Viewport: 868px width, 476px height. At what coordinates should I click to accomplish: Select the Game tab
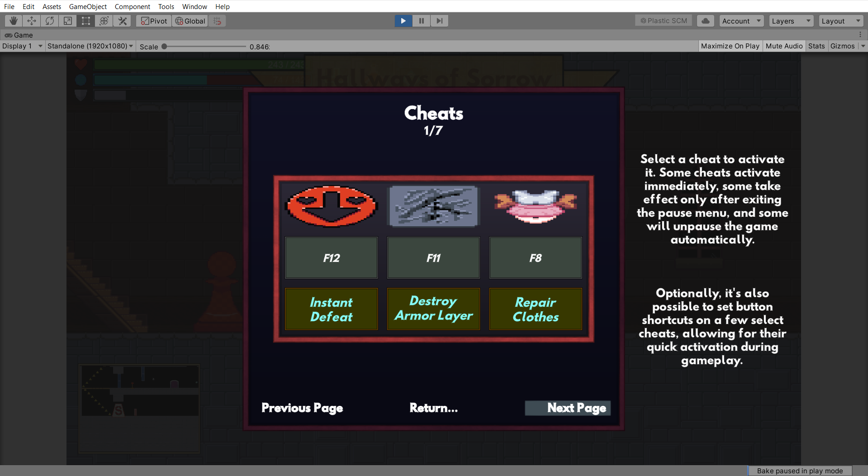pos(19,35)
